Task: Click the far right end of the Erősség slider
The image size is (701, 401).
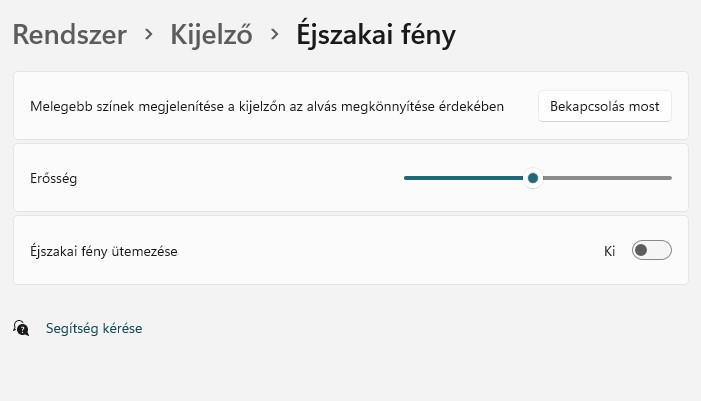Action: tap(670, 178)
